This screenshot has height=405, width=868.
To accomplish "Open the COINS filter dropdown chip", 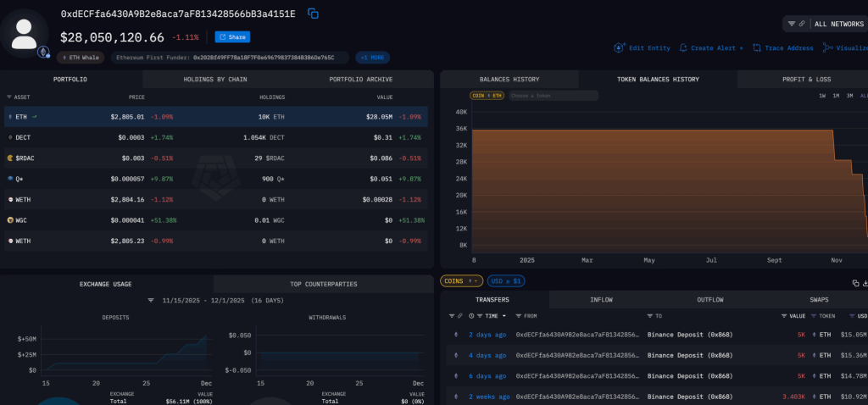I will [x=462, y=281].
